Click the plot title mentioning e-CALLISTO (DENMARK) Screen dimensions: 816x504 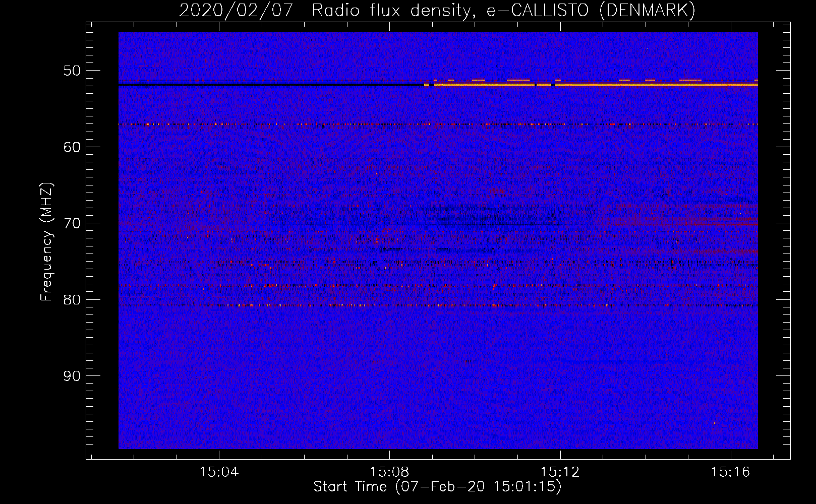pyautogui.click(x=437, y=10)
